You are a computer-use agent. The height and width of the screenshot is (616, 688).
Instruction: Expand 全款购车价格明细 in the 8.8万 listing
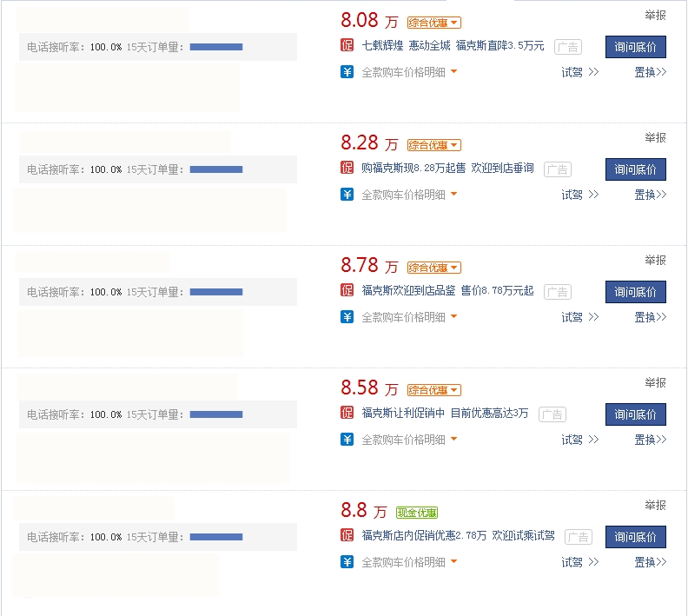pos(408,562)
